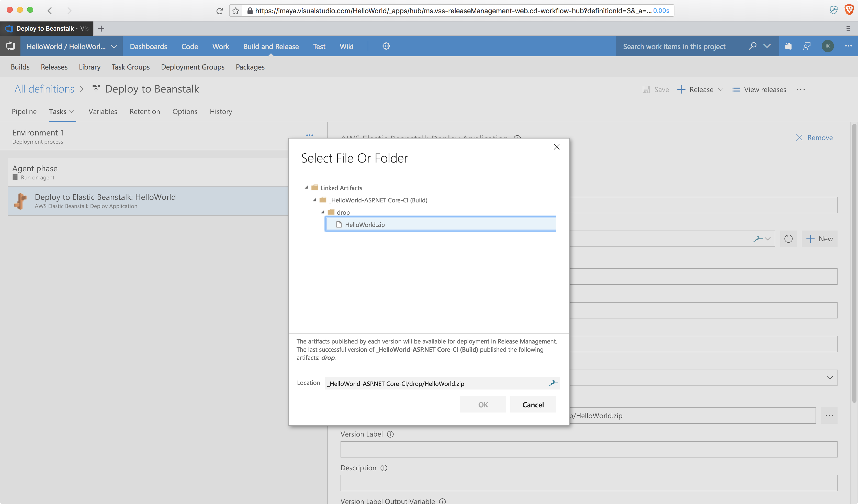Click the definition ellipsis next to View releases
Image resolution: width=858 pixels, height=504 pixels.
(800, 89)
